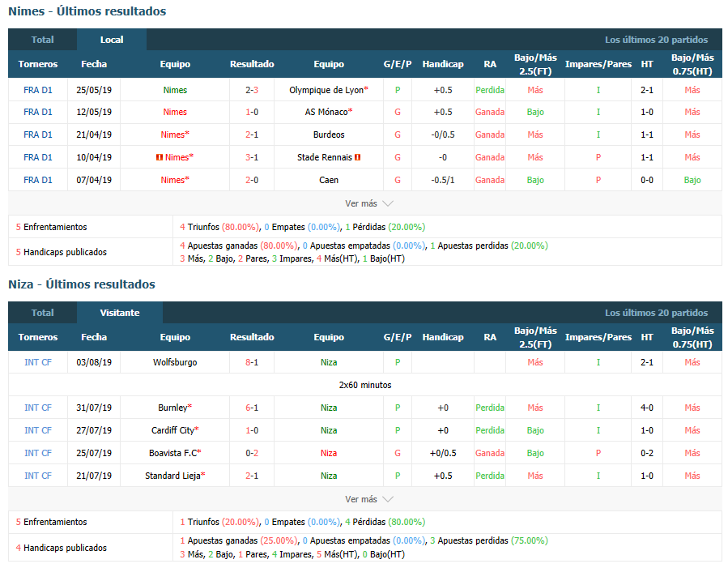The width and height of the screenshot is (728, 568).
Task: Open INT CF link for 27/07/19 match
Action: (x=37, y=430)
